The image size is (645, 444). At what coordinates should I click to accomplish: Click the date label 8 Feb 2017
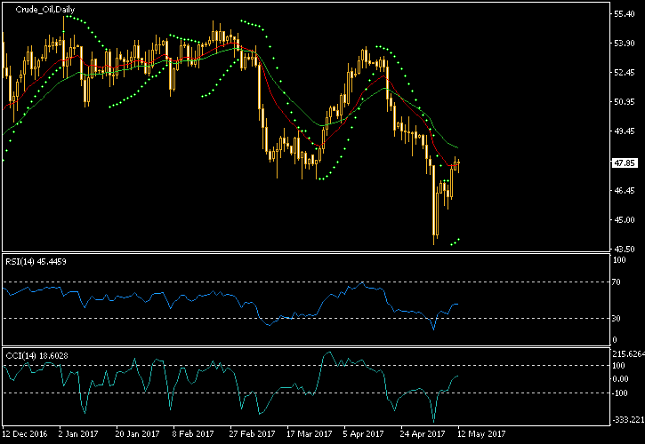pyautogui.click(x=193, y=434)
